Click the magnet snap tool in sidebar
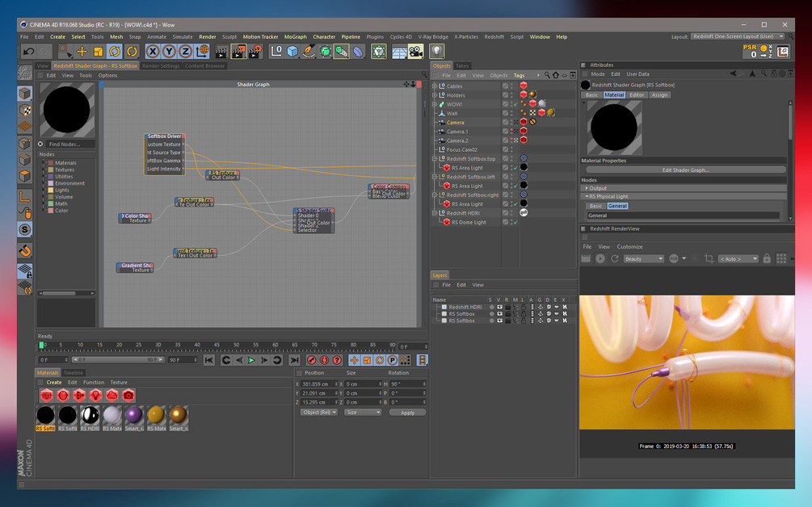 tap(25, 251)
